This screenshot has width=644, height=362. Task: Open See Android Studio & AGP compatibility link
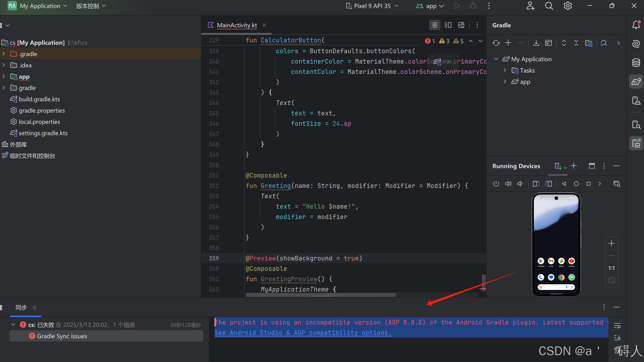point(303,333)
